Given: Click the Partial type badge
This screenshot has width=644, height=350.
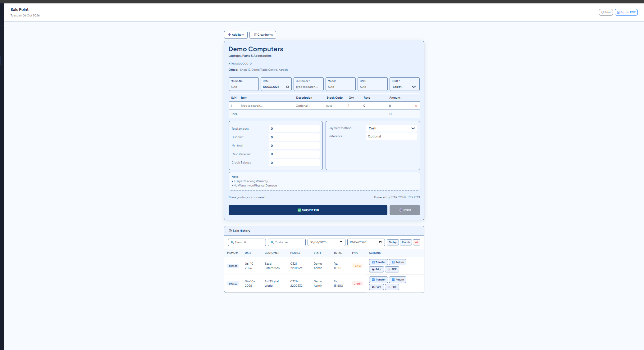Looking at the screenshot, I should tap(358, 266).
